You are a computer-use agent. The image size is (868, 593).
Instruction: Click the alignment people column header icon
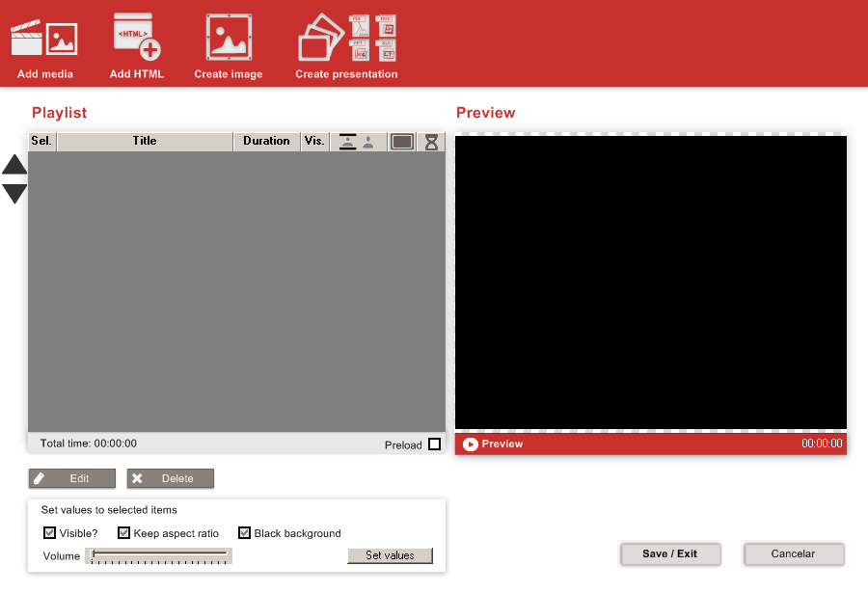coord(358,142)
